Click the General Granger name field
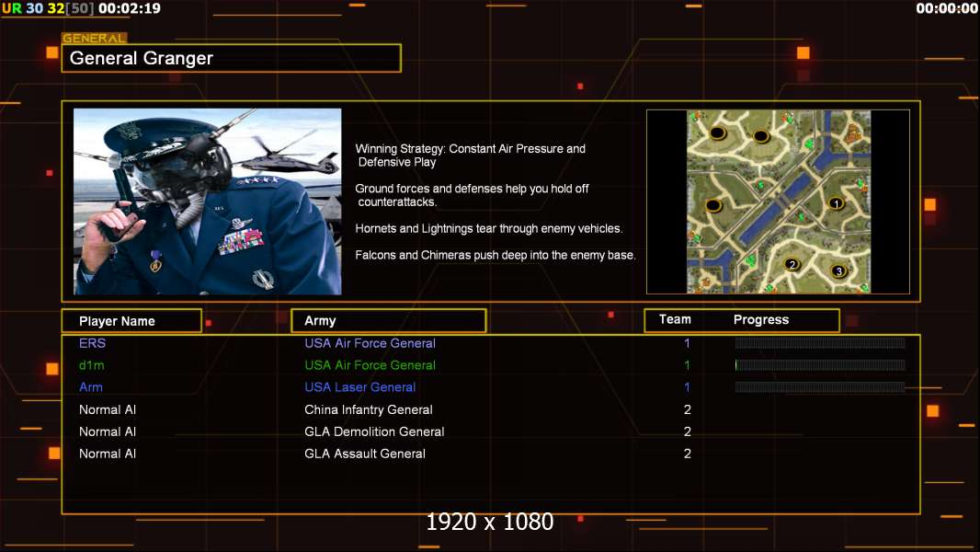 tap(232, 58)
